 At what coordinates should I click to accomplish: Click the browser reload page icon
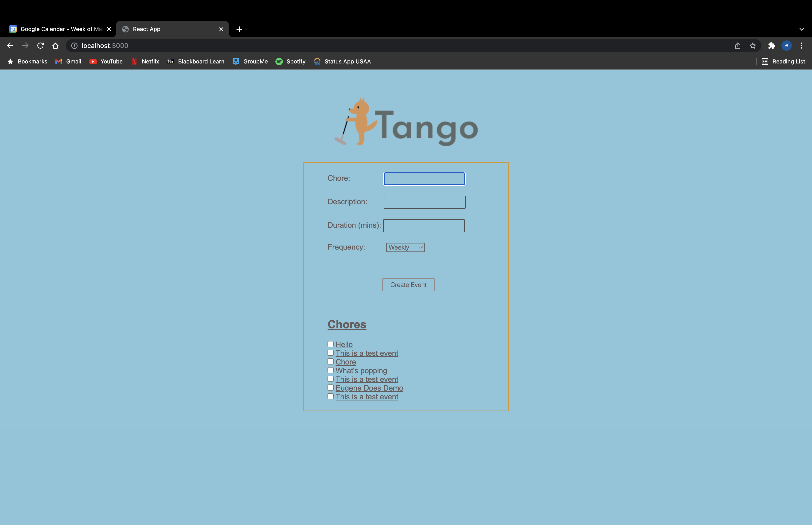[41, 46]
